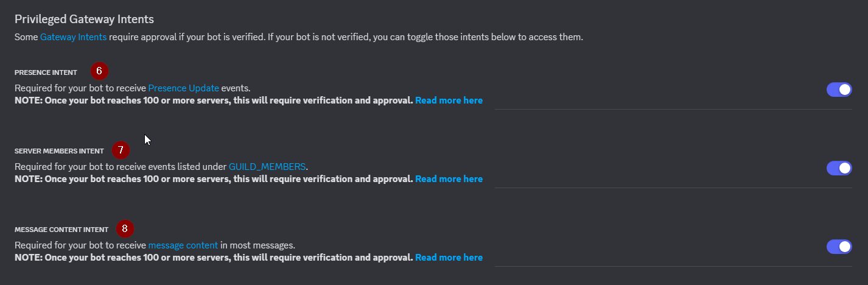Click the MESSAGE CONTENT INTENT label

click(x=61, y=230)
